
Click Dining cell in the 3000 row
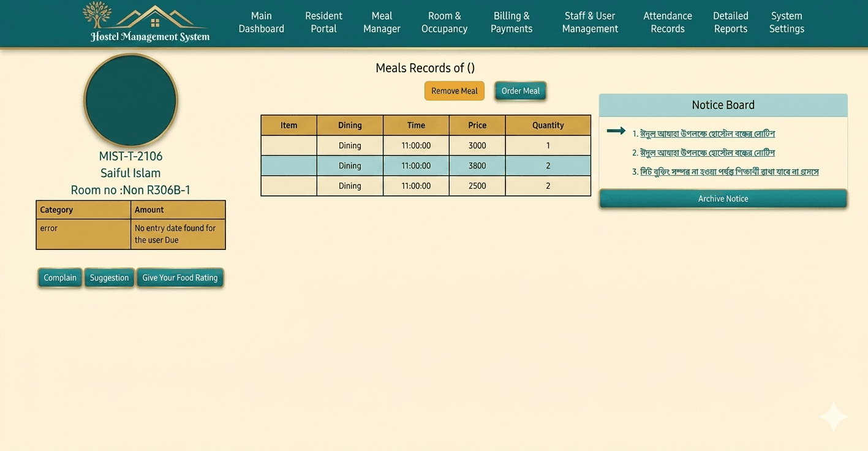(350, 145)
